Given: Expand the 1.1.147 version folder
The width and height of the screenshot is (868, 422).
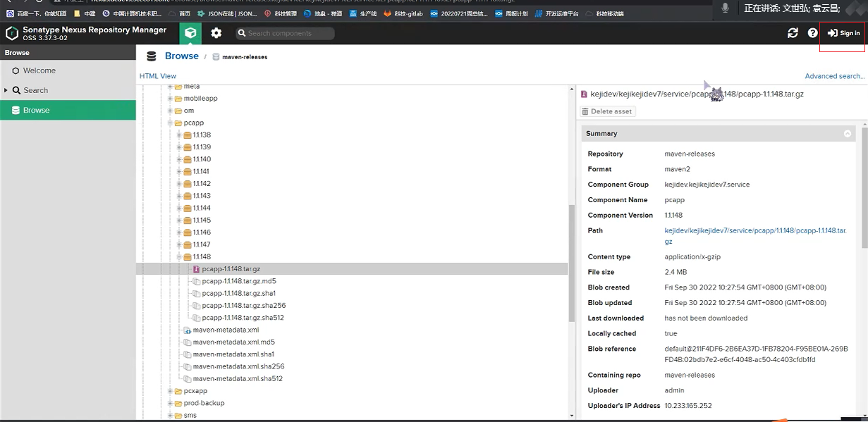Looking at the screenshot, I should [179, 244].
